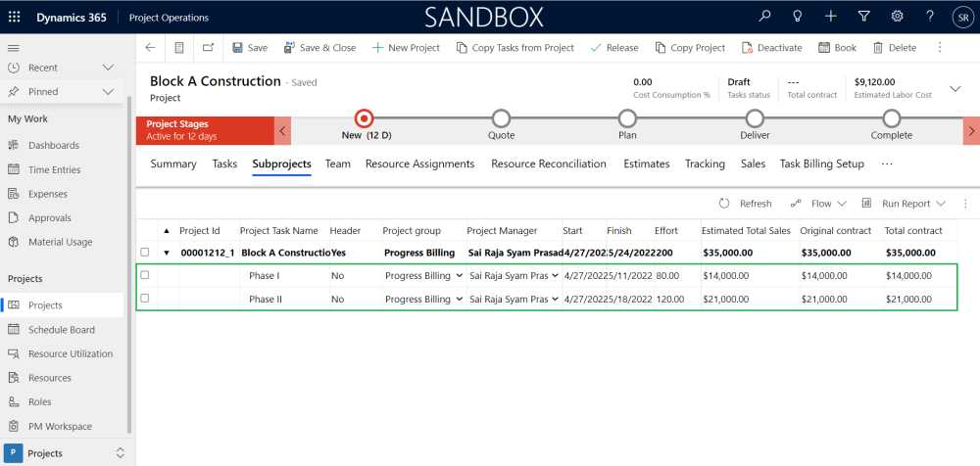This screenshot has height=466, width=980.
Task: Open record in new window icon
Action: [x=208, y=47]
